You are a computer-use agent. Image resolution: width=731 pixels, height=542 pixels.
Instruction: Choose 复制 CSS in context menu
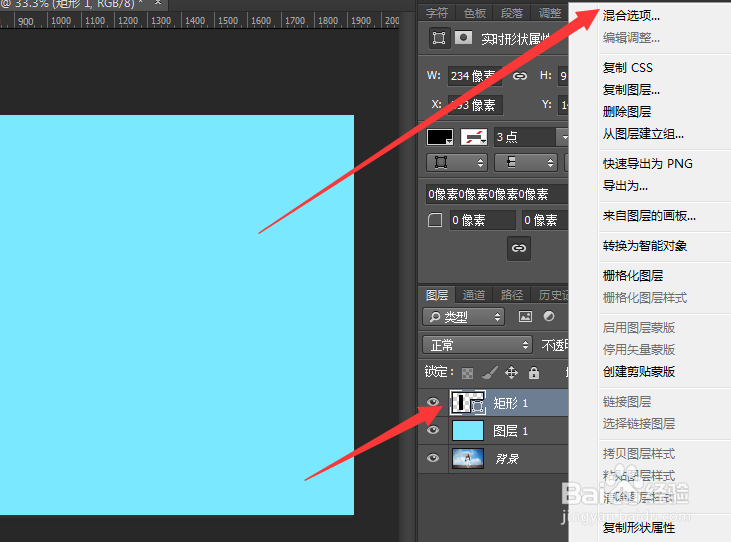628,68
